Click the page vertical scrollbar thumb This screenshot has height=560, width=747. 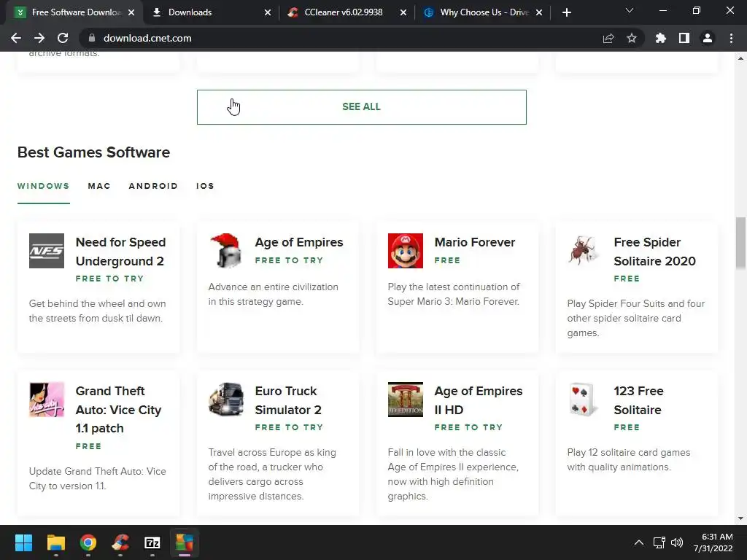[740, 243]
